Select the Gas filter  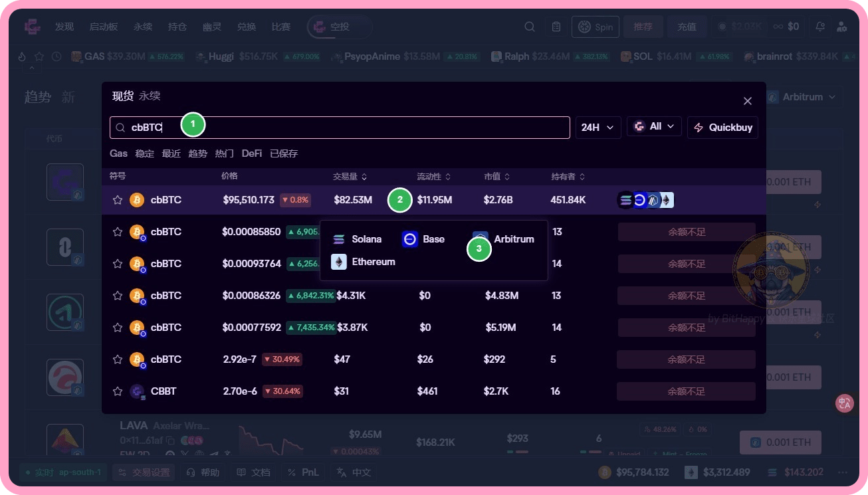click(x=118, y=153)
